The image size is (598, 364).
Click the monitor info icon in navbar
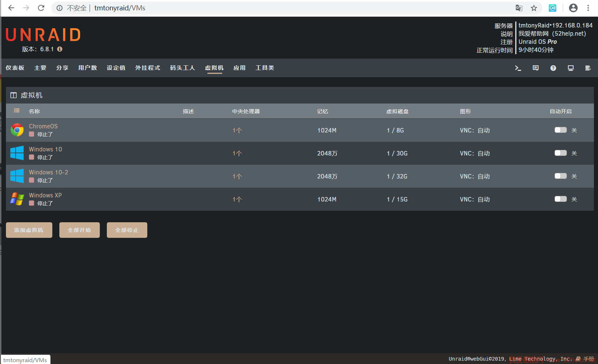click(x=571, y=68)
